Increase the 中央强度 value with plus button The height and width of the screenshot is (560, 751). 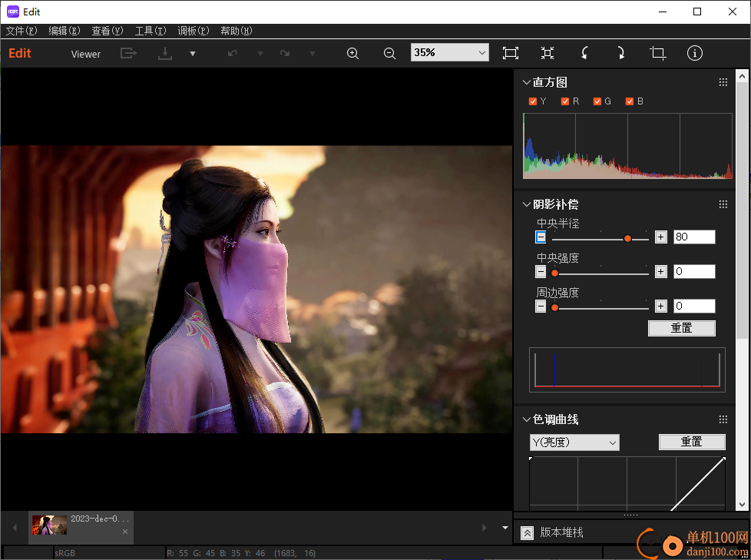click(661, 272)
